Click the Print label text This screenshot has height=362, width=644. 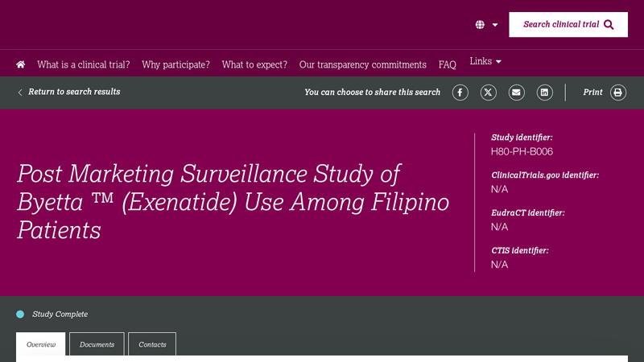click(x=592, y=93)
